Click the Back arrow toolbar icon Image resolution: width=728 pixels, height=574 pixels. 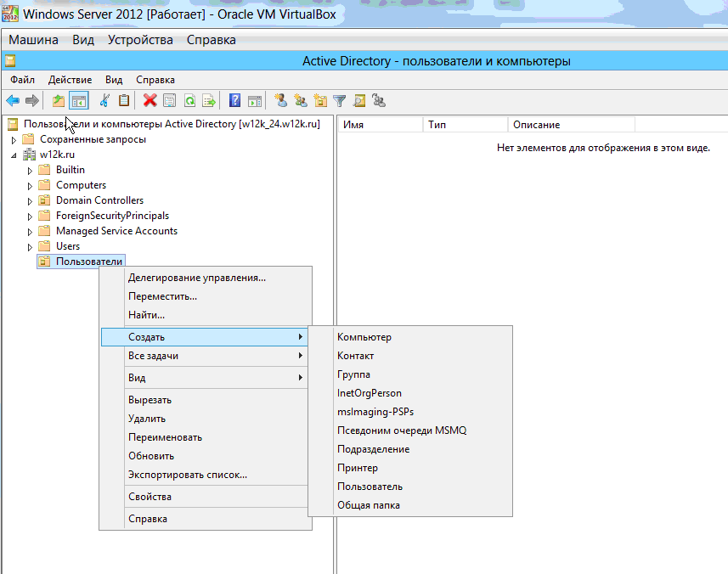[x=13, y=100]
